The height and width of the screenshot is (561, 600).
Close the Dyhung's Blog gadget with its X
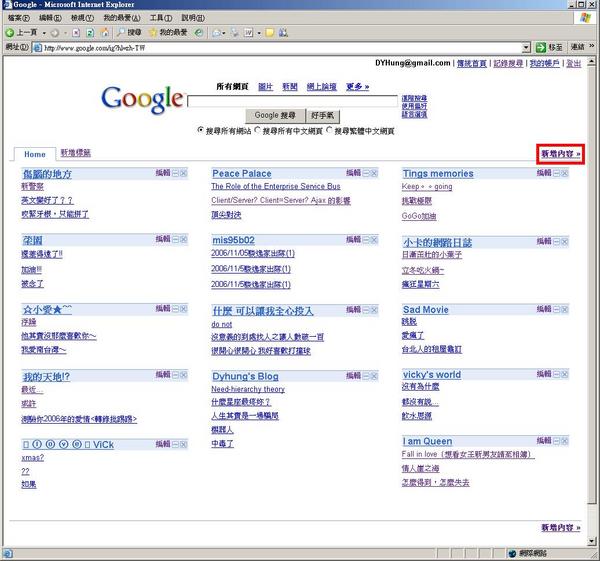click(x=374, y=376)
